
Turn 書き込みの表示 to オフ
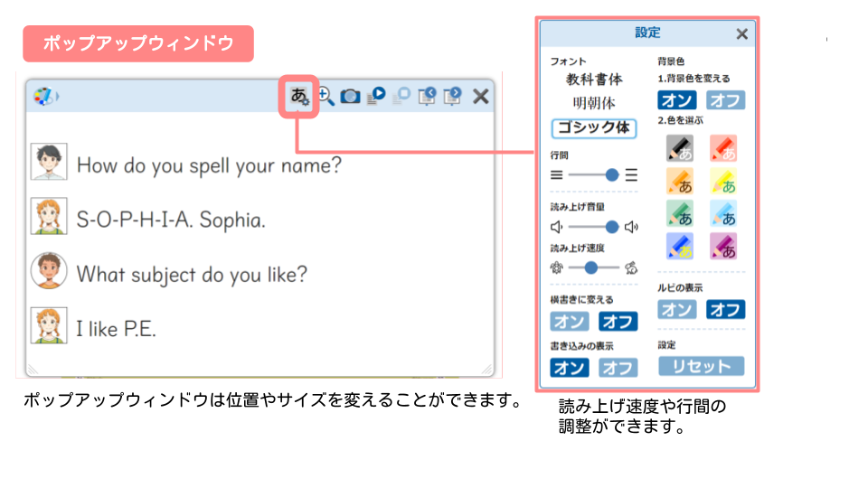(618, 367)
